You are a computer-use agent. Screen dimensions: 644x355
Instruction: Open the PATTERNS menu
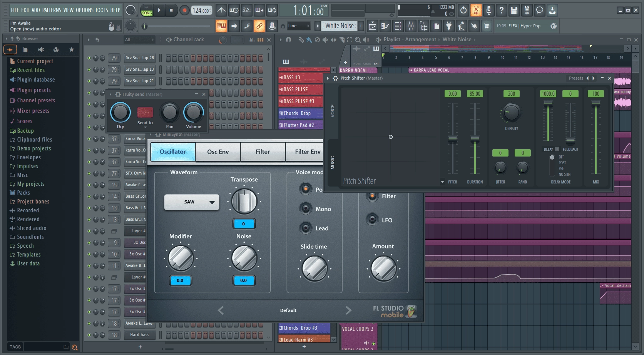pyautogui.click(x=52, y=10)
